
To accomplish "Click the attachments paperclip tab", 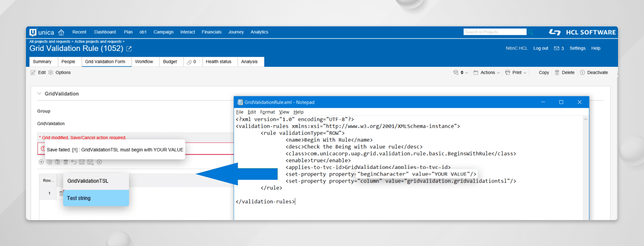I will coord(191,62).
